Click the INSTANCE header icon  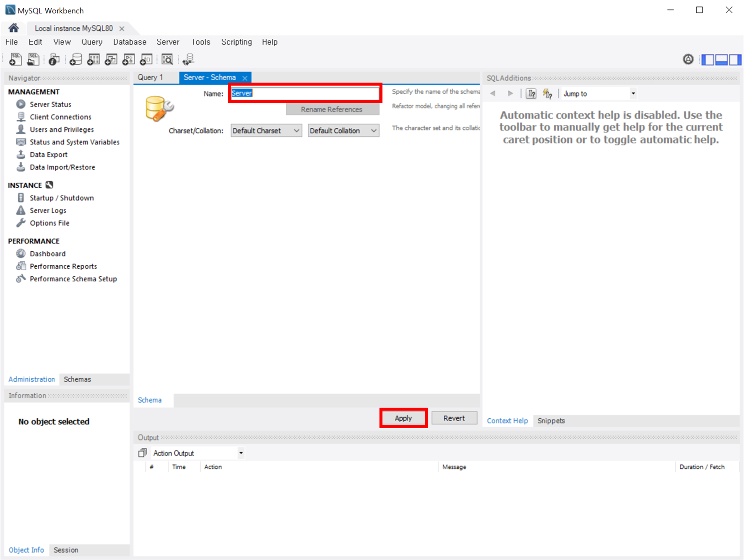pos(49,185)
